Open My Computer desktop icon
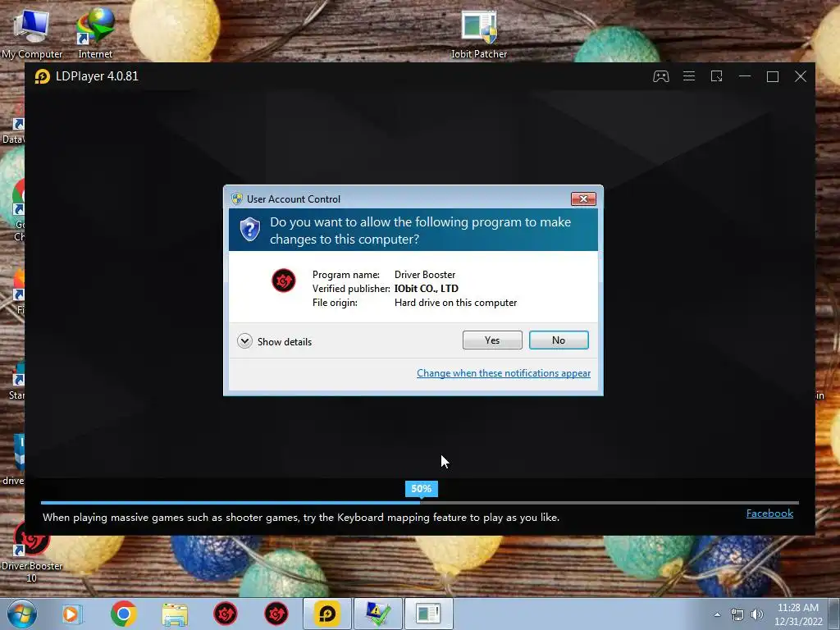The image size is (840, 630). [32, 33]
